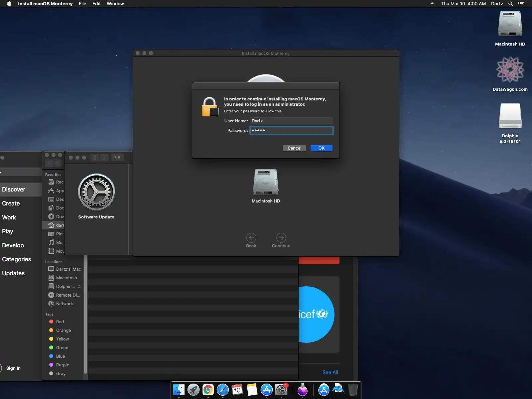This screenshot has width=532, height=399.
Task: Open the unicef card in App Store
Action: (319, 314)
